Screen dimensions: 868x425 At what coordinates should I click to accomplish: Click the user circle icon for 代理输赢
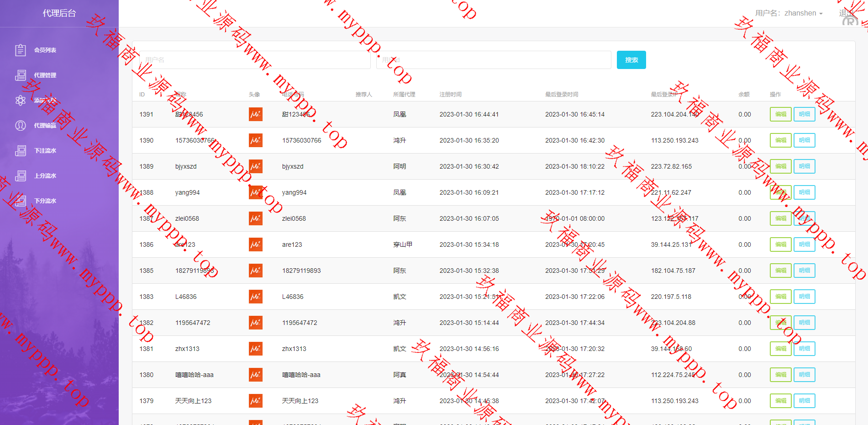coord(21,125)
